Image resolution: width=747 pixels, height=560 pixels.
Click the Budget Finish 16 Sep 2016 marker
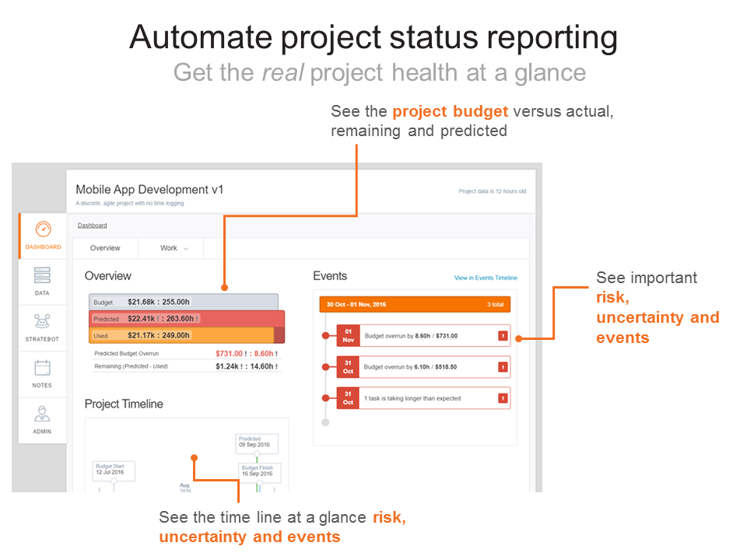[x=258, y=471]
